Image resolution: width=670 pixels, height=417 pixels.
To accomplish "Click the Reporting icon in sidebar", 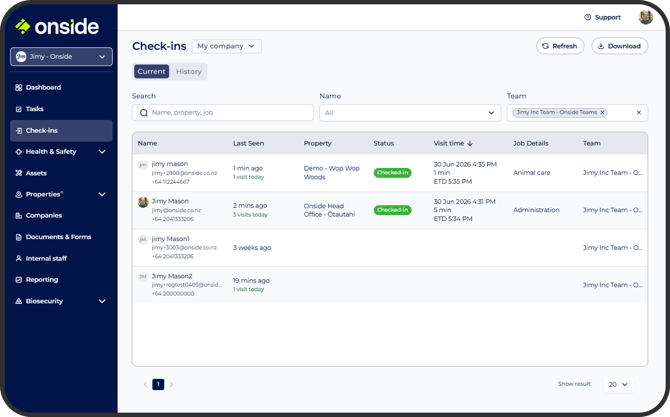I will [x=18, y=280].
